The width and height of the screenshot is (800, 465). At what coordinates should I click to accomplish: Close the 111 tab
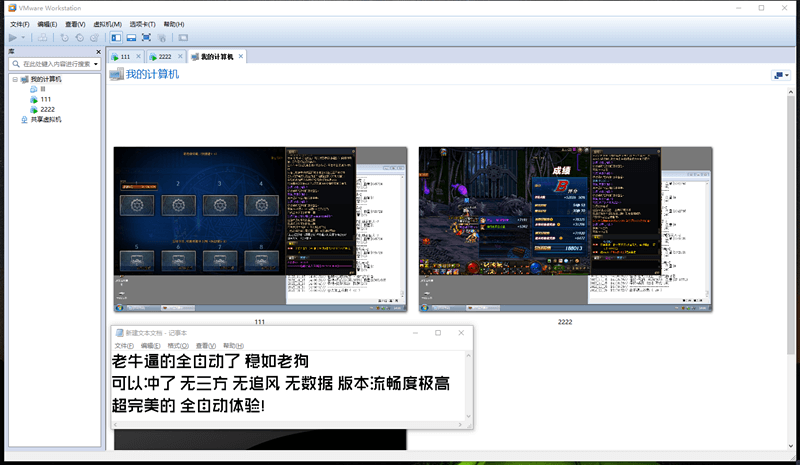pos(138,56)
